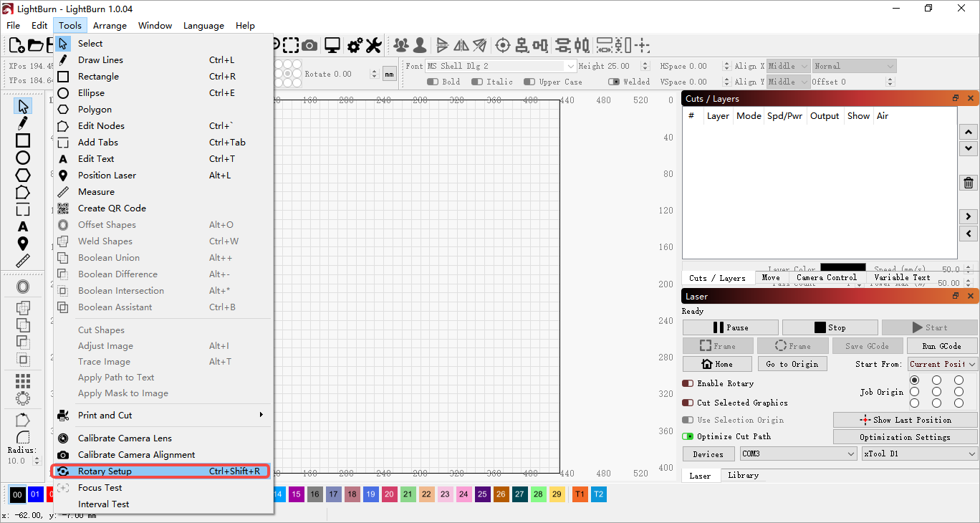Toggle Cut Selected Graphics switch
Screen dimensions: 980x523
[688, 403]
